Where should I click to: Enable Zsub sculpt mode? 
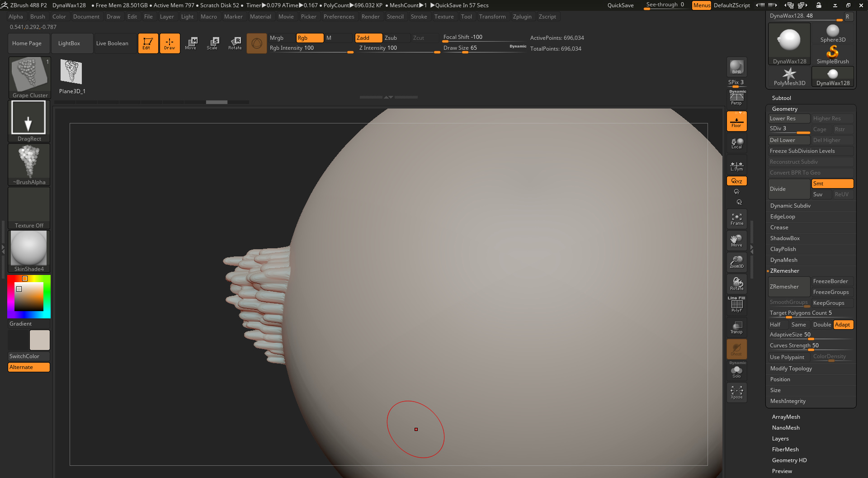397,38
